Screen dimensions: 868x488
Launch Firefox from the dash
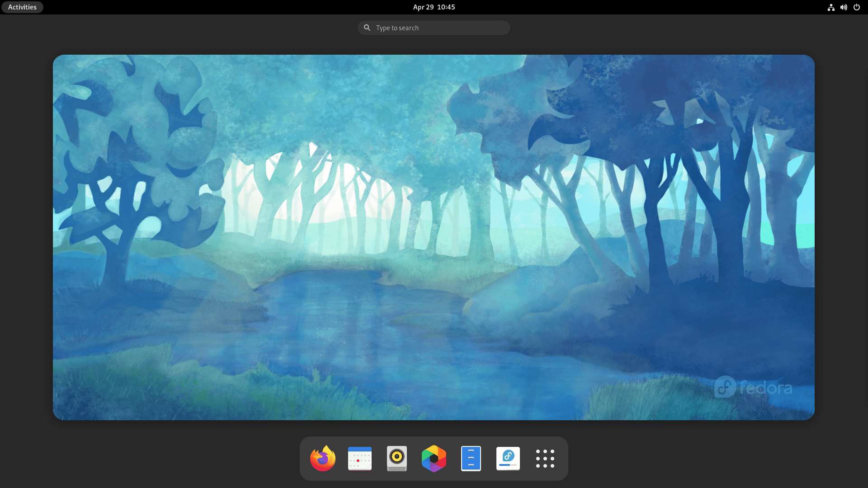point(322,458)
